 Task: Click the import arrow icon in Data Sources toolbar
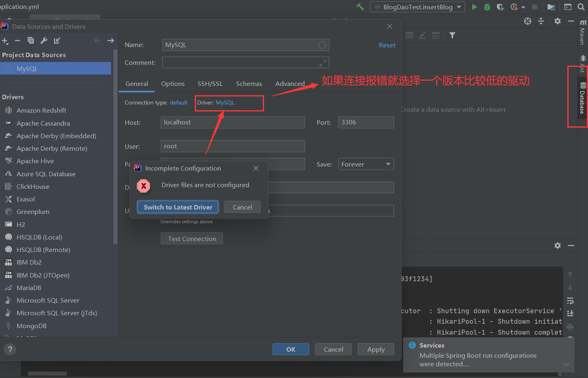(57, 41)
